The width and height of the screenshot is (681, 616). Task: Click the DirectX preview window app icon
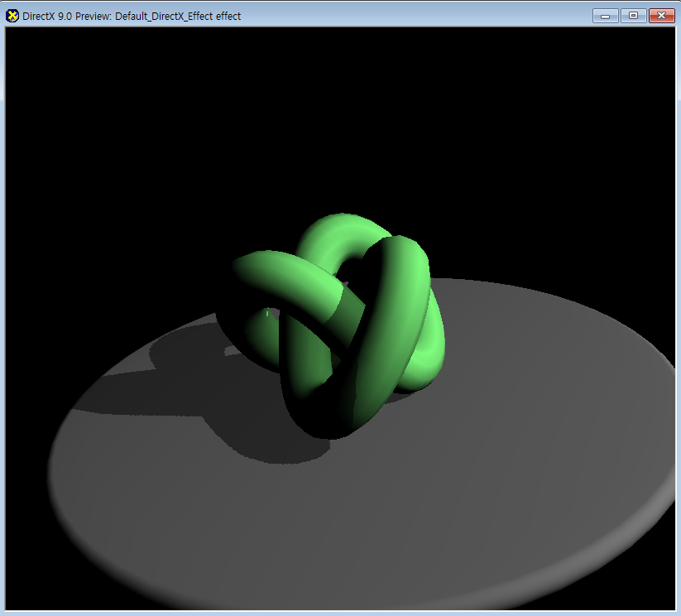tap(12, 16)
